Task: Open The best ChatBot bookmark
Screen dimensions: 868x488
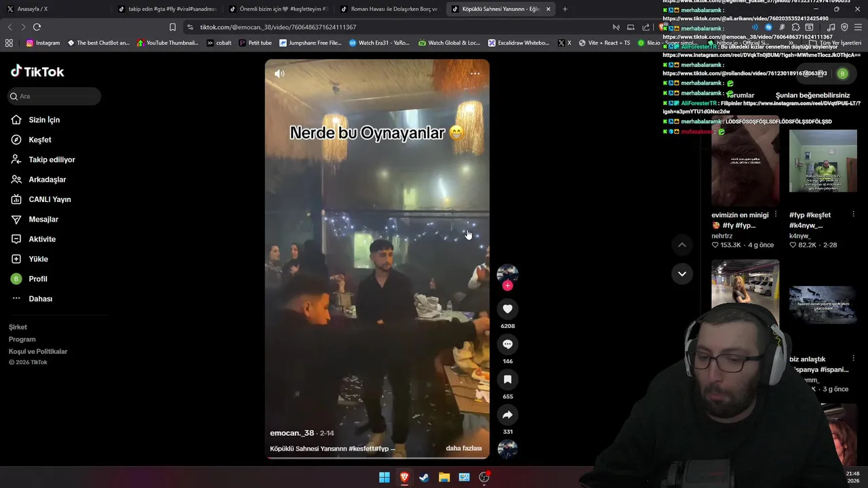Action: pyautogui.click(x=98, y=43)
